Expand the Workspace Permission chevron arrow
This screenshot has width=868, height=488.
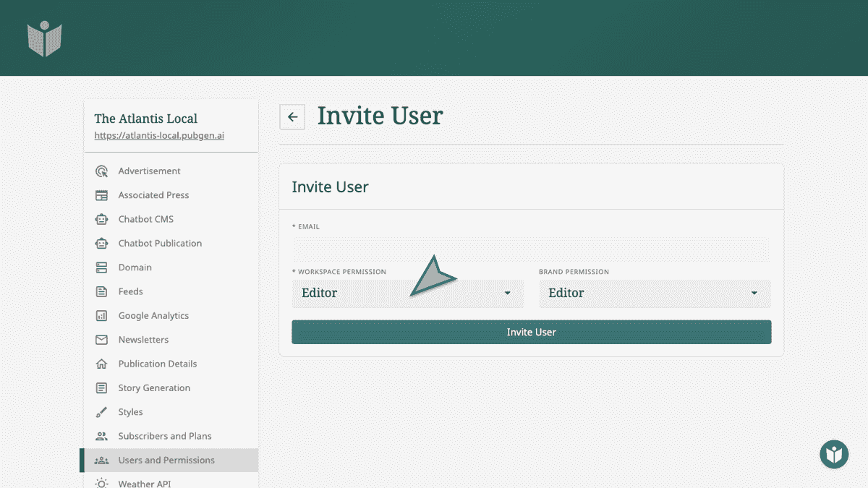coord(506,294)
